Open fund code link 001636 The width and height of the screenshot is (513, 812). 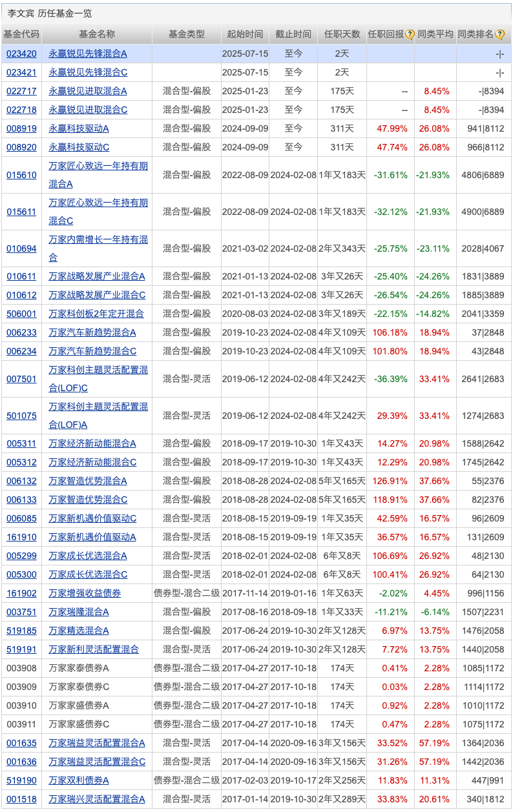pos(21,762)
